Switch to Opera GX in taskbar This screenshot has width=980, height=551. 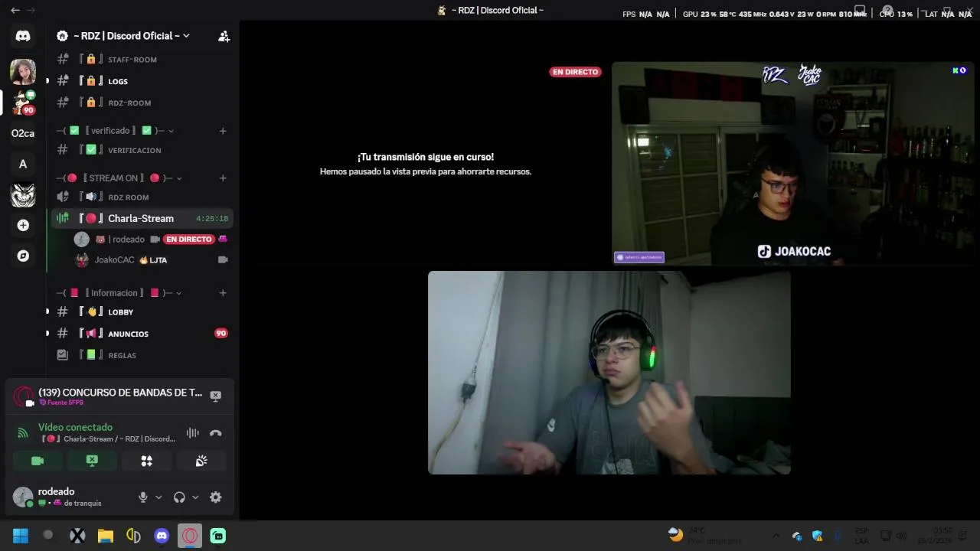pyautogui.click(x=190, y=536)
